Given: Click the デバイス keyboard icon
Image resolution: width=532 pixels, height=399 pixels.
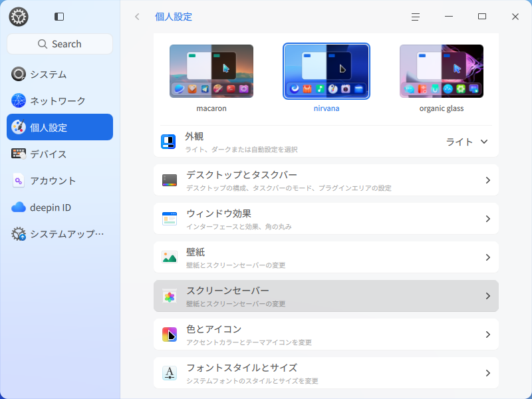Looking at the screenshot, I should click(x=19, y=154).
